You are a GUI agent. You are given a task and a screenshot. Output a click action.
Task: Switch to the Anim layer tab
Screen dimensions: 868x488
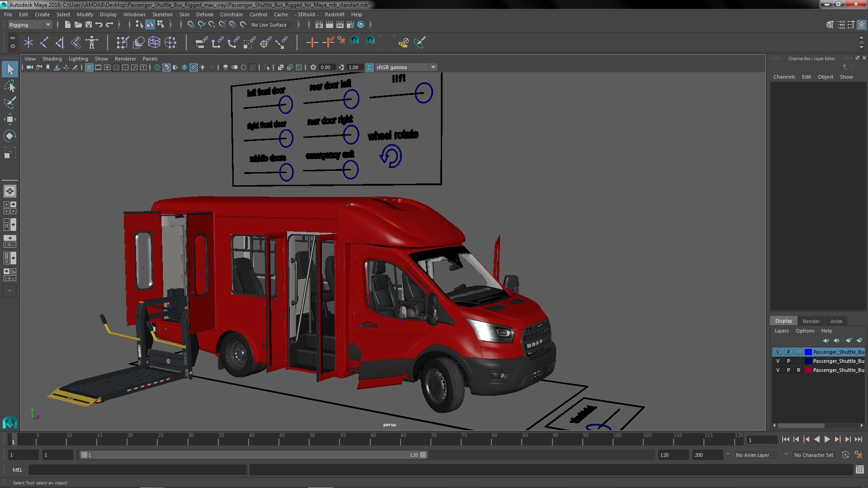click(836, 321)
